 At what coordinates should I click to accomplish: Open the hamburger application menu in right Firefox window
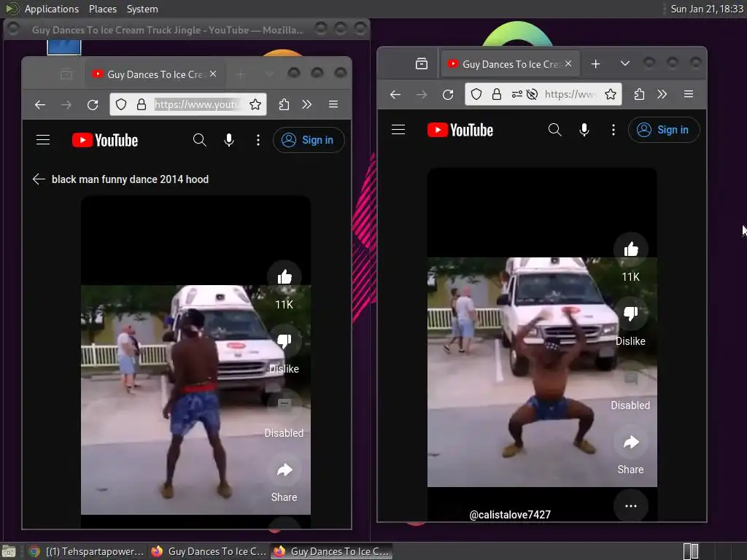pos(689,94)
